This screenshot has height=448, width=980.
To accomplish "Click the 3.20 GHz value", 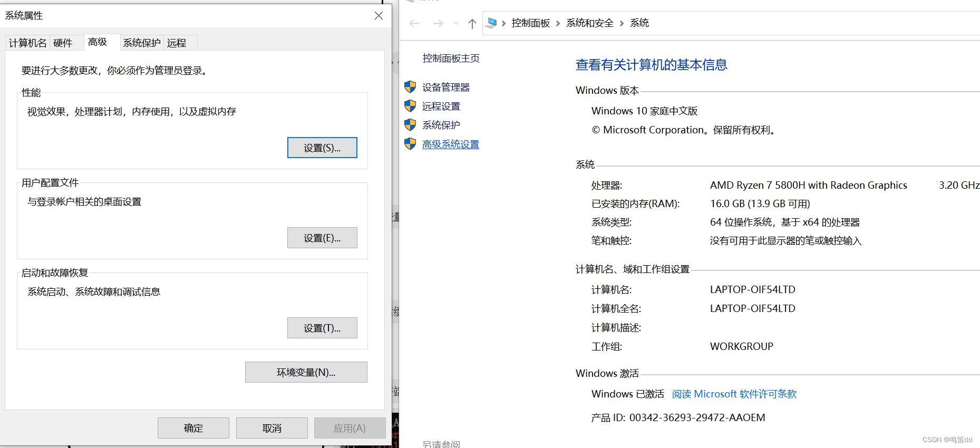I will pos(959,185).
